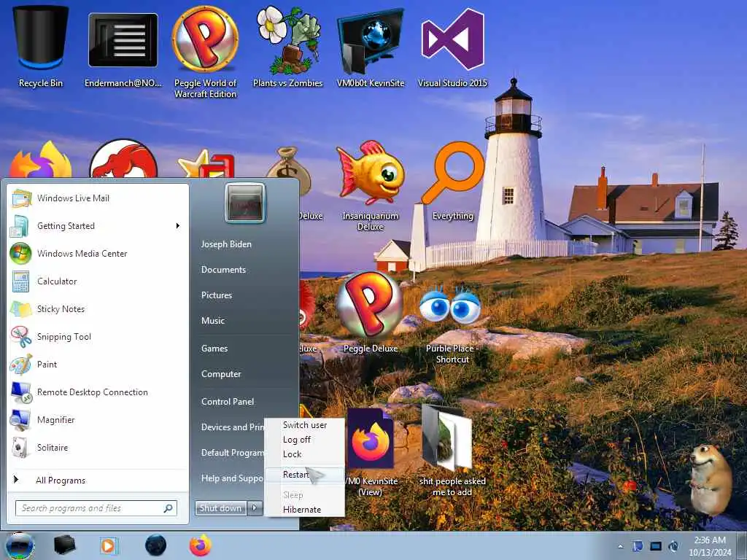Viewport: 747px width, 560px height.
Task: Open Remote Desktop Connection
Action: point(98,392)
